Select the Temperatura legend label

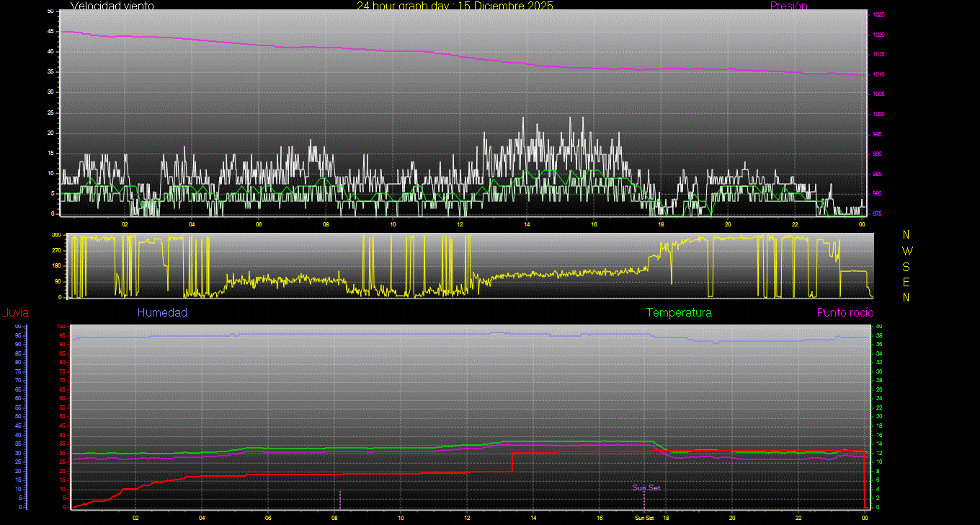tap(679, 312)
